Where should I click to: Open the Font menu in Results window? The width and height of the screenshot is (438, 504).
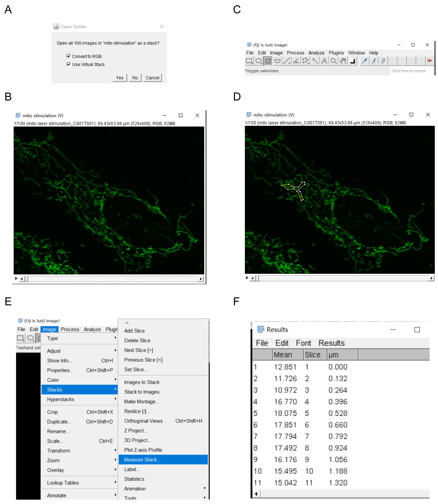coord(303,343)
